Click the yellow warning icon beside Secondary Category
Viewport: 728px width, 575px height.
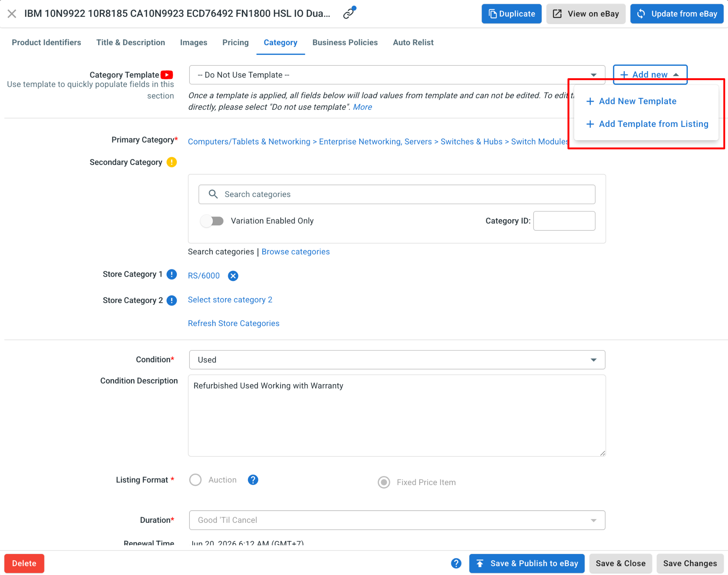(172, 162)
